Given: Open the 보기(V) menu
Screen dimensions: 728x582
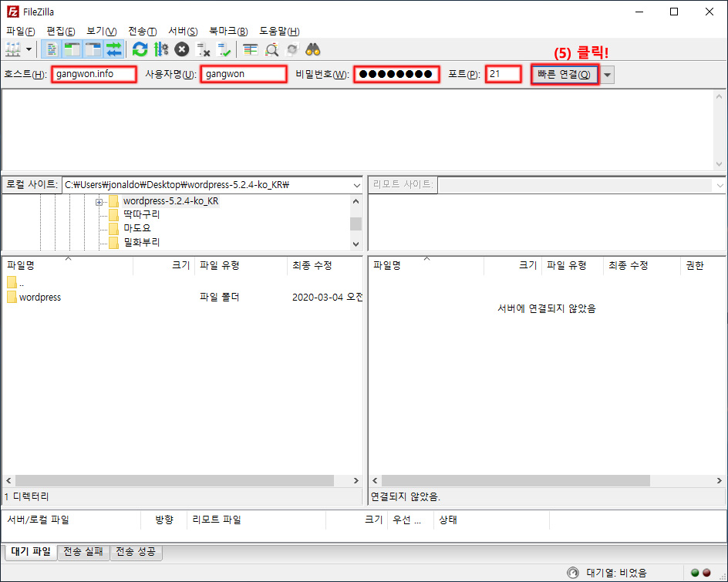Looking at the screenshot, I should (101, 31).
